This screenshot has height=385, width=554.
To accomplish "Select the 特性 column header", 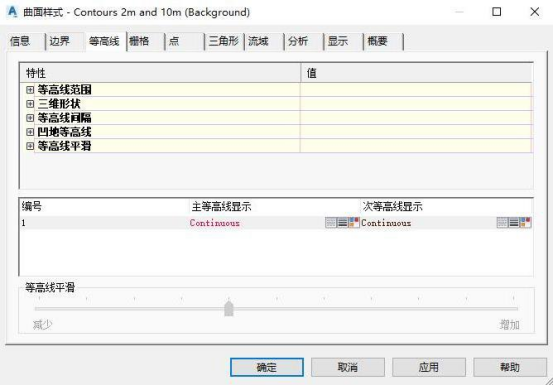I will [x=160, y=73].
